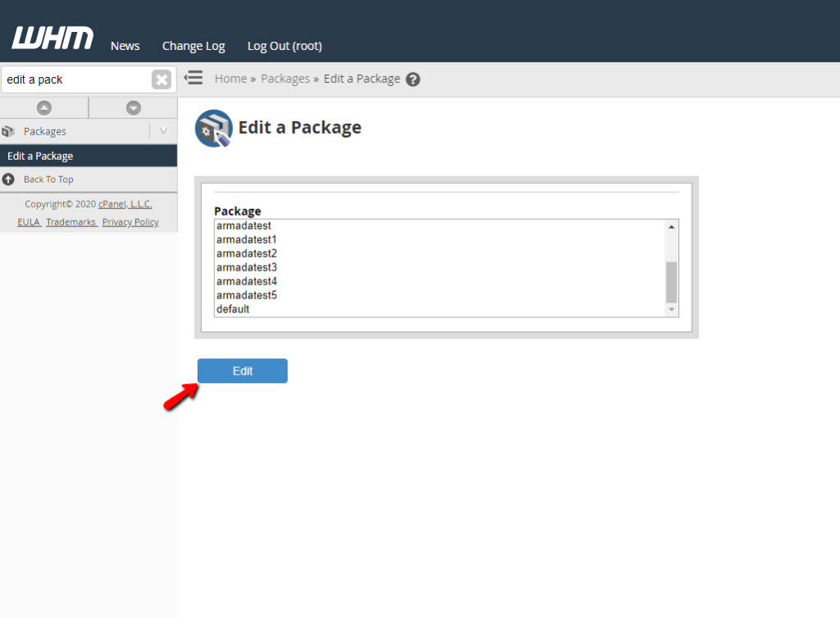Select Packages category in sidebar
840x619 pixels.
coord(45,131)
